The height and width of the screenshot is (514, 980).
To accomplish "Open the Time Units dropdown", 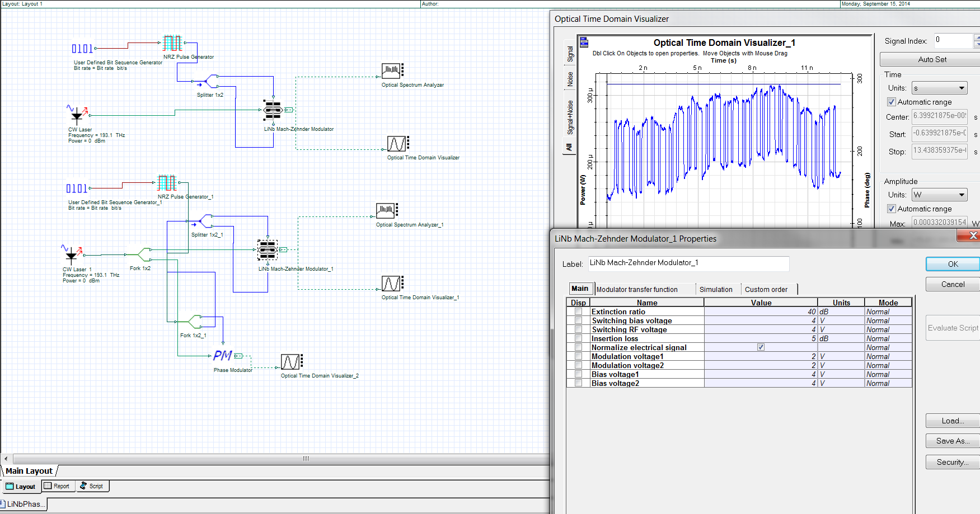I will (x=939, y=88).
